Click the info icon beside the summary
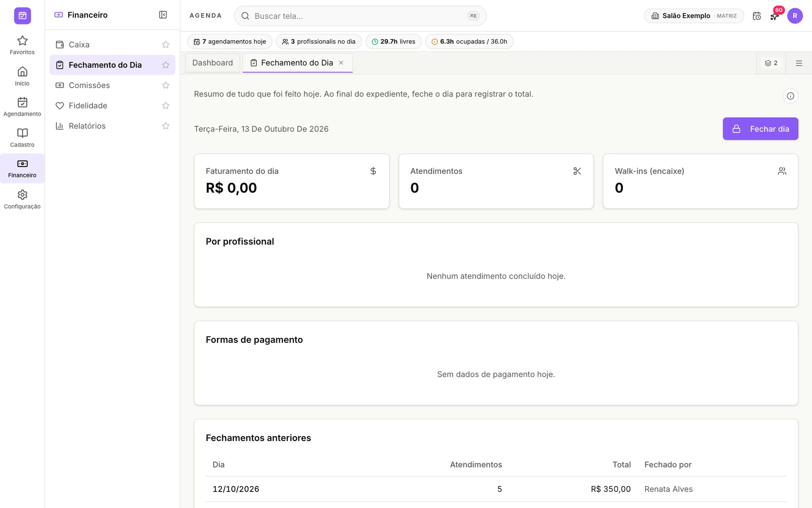Image resolution: width=812 pixels, height=508 pixels. [790, 96]
